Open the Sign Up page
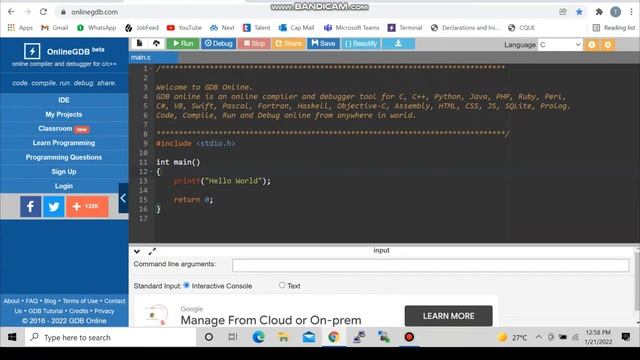Image resolution: width=640 pixels, height=360 pixels. pyautogui.click(x=64, y=171)
